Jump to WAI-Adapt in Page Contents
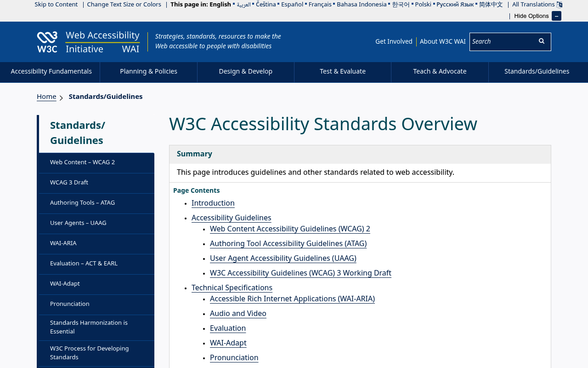Viewport: 588px width, 368px height. (x=228, y=343)
